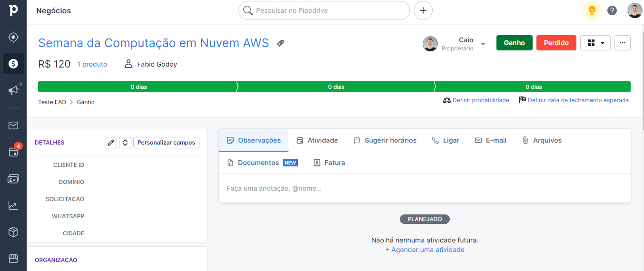This screenshot has width=644, height=271.
Task: Open Insights chart icon in sidebar
Action: pos(13,205)
